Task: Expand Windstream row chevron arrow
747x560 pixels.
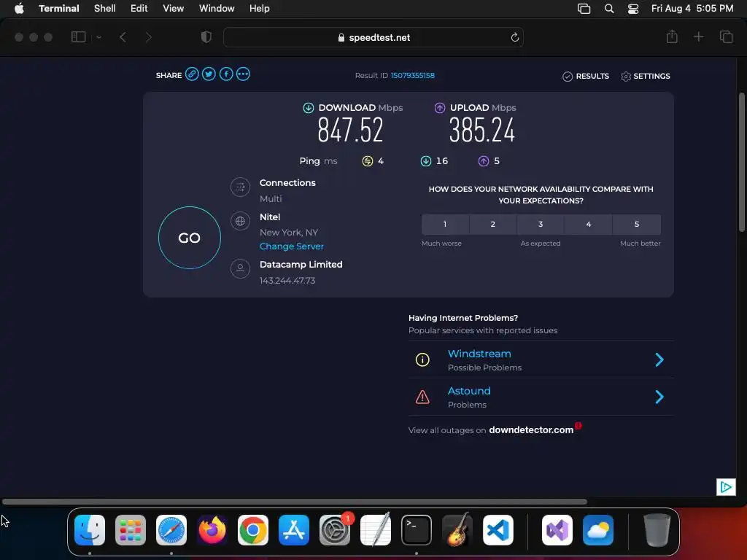Action: [x=659, y=359]
